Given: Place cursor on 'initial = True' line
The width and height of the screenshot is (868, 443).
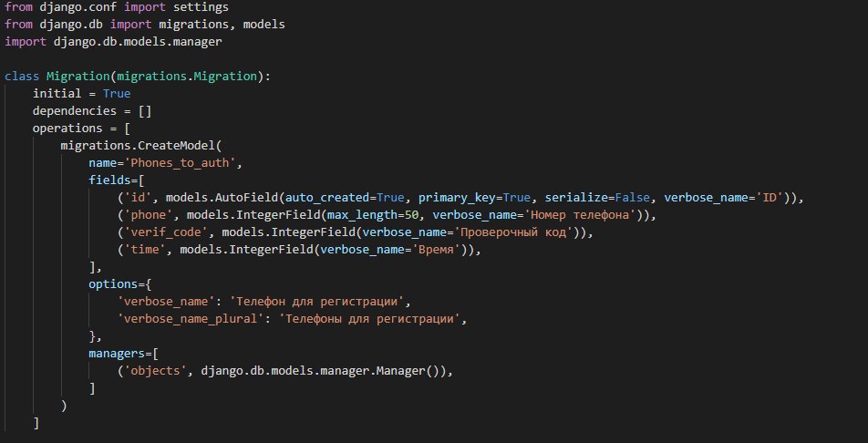Looking at the screenshot, I should coord(81,93).
